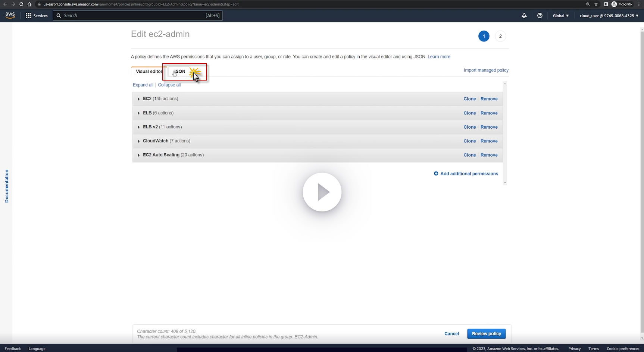Open the AWS help question mark
The width and height of the screenshot is (644, 352).
(540, 16)
